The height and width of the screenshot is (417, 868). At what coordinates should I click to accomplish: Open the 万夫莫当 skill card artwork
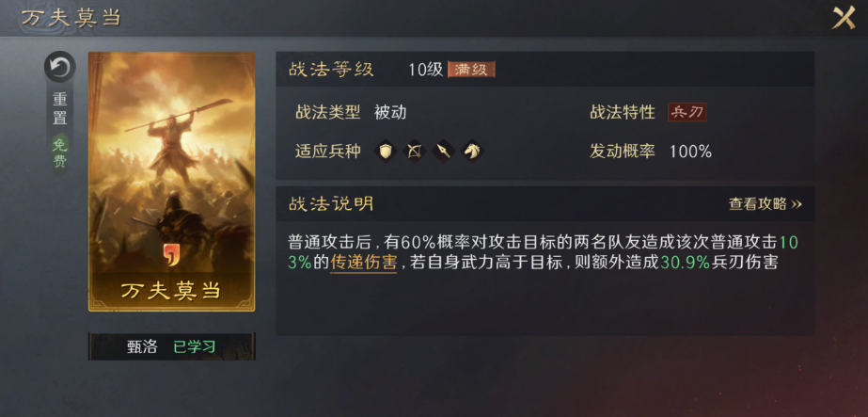point(171,182)
